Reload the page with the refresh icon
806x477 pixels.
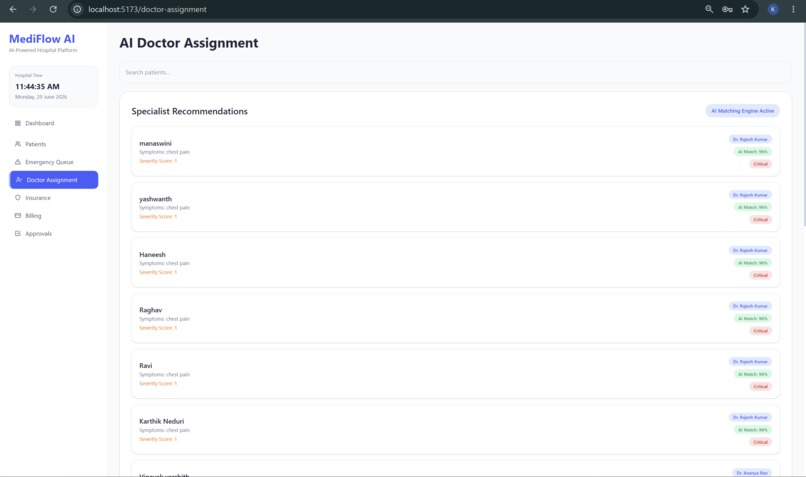click(x=53, y=9)
